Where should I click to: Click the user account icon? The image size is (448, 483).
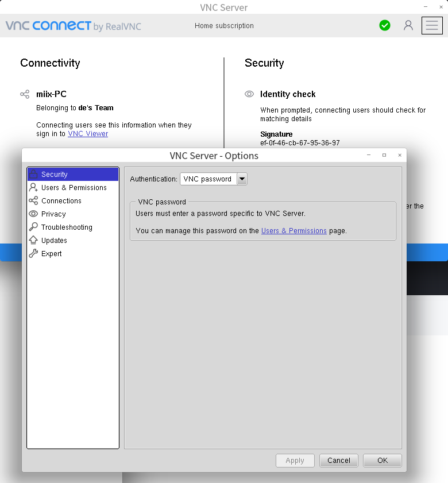(x=408, y=25)
